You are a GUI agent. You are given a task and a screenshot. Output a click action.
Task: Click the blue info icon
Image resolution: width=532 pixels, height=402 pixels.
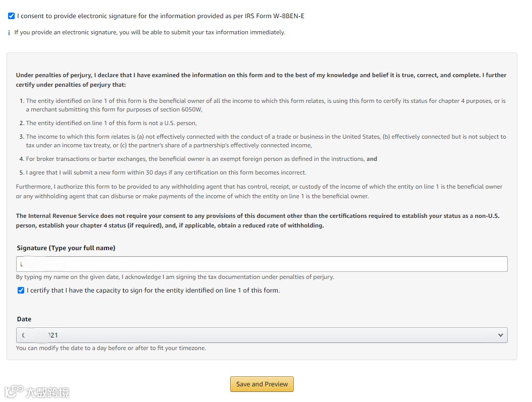point(9,33)
